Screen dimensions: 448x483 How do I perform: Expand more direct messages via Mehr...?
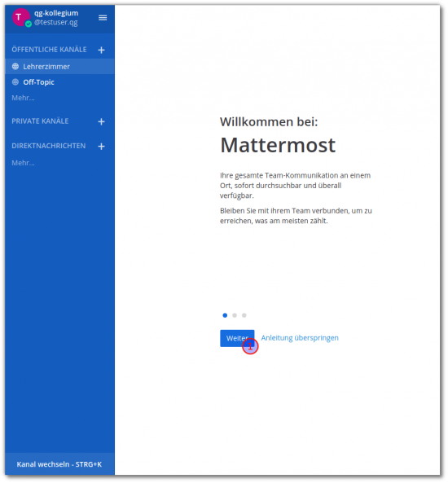(x=23, y=163)
